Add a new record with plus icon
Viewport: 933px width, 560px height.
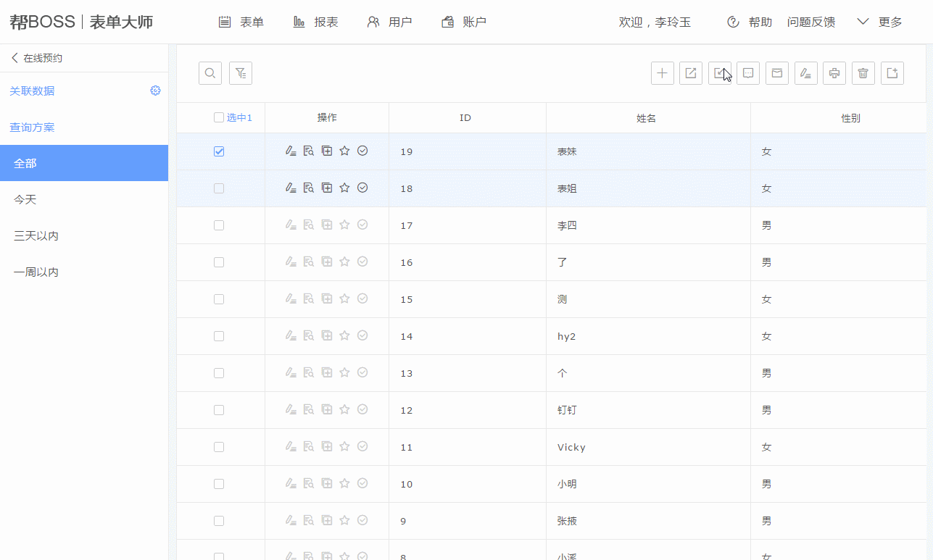coord(663,73)
